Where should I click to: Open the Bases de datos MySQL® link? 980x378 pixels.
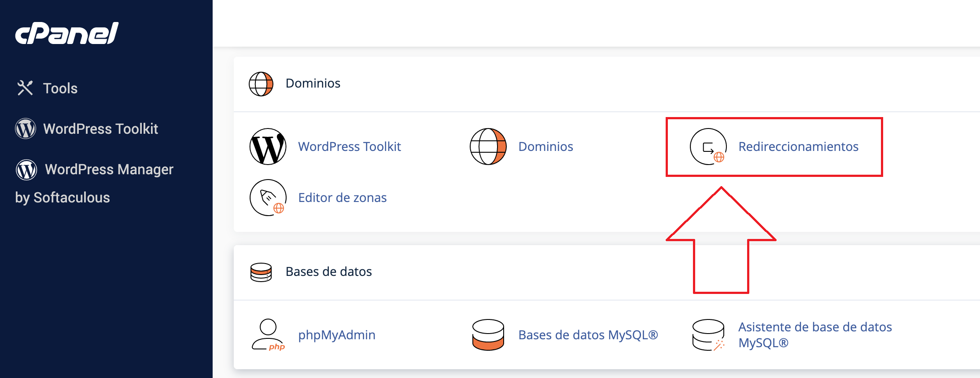(588, 335)
